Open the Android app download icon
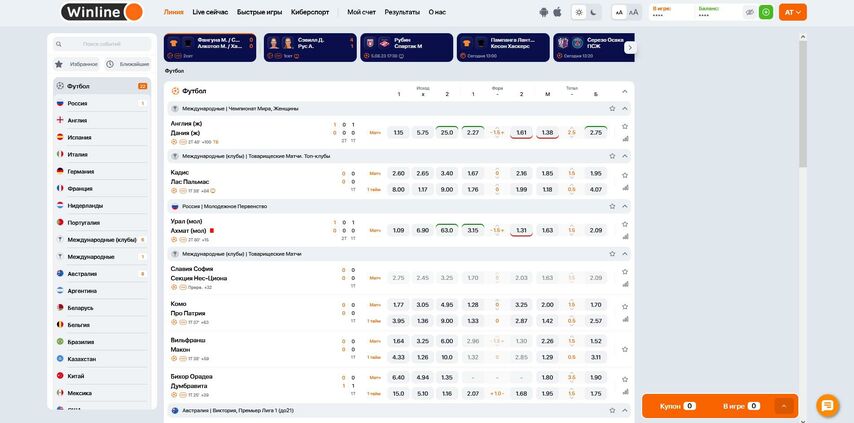 (544, 12)
